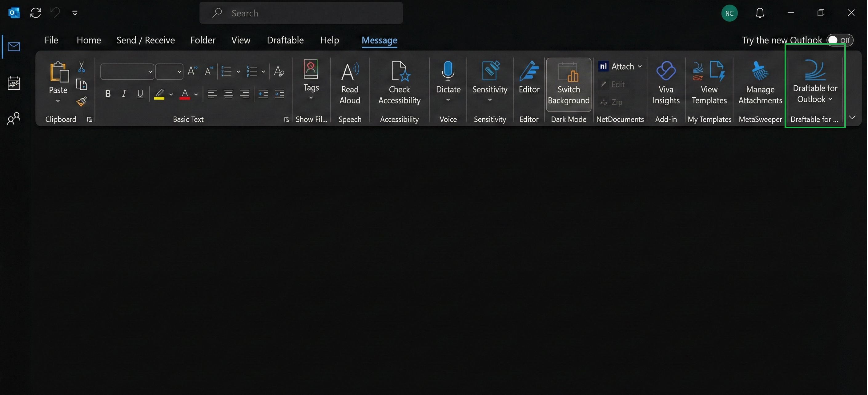This screenshot has height=395, width=868.
Task: Open the font size dropdown
Action: [x=179, y=71]
